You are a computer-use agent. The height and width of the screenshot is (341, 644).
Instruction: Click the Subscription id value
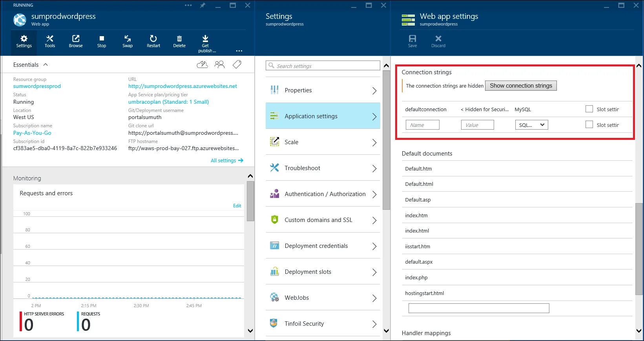[x=65, y=148]
